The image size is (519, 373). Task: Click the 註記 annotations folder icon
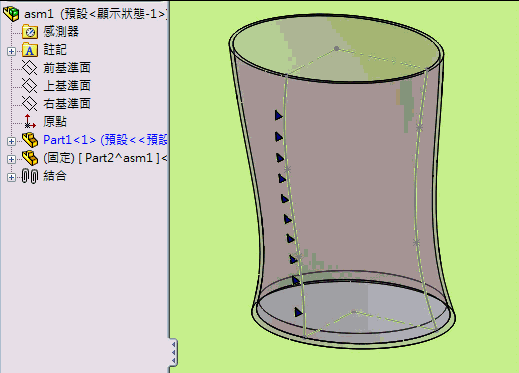[x=30, y=50]
